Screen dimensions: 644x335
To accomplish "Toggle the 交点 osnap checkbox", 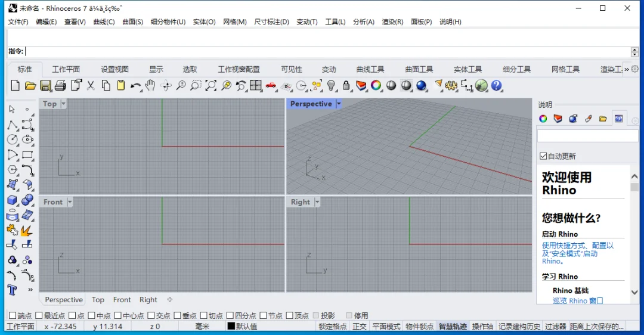I will pos(151,315).
